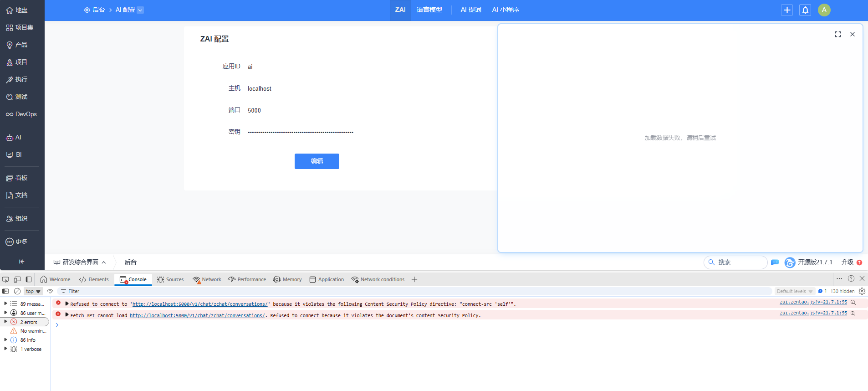The height and width of the screenshot is (391, 868).
Task: Open the top context dropdown
Action: point(33,291)
